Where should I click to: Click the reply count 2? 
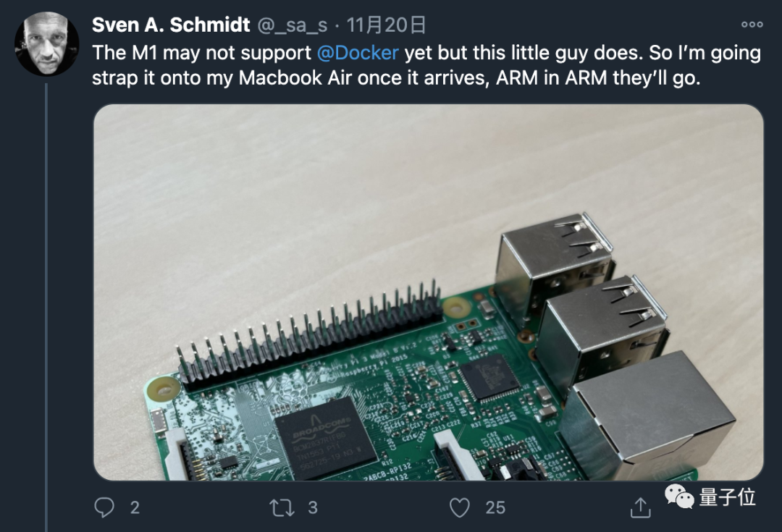[135, 507]
